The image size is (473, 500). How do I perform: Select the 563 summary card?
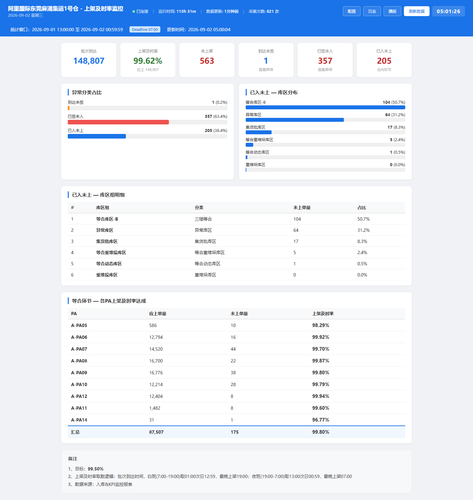(207, 60)
